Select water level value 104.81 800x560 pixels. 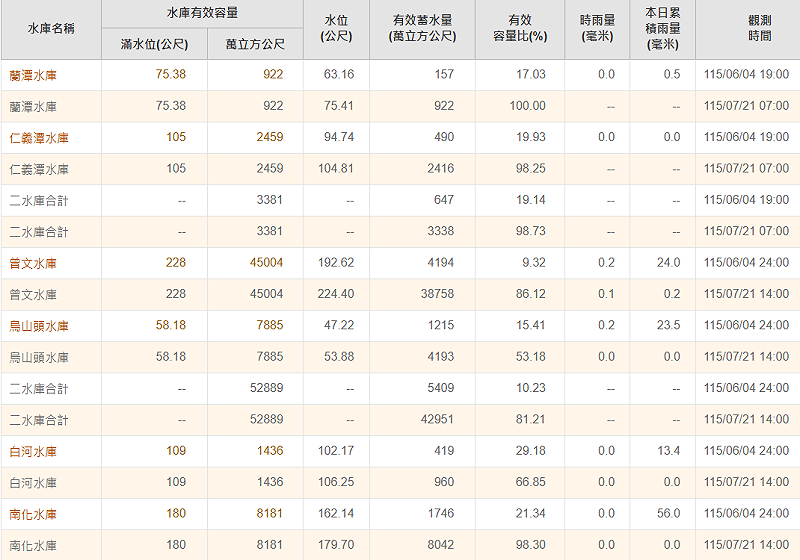[336, 169]
